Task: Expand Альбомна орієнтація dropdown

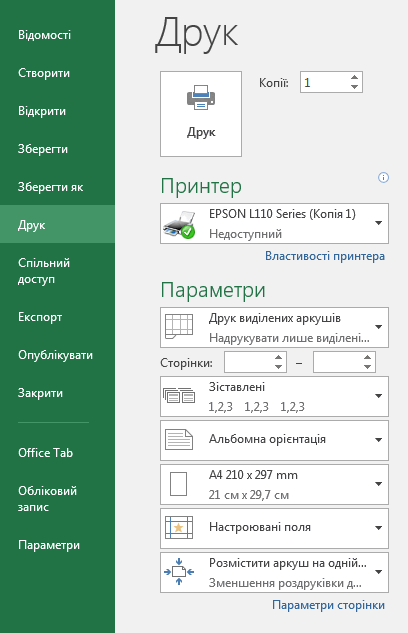Action: point(274,440)
